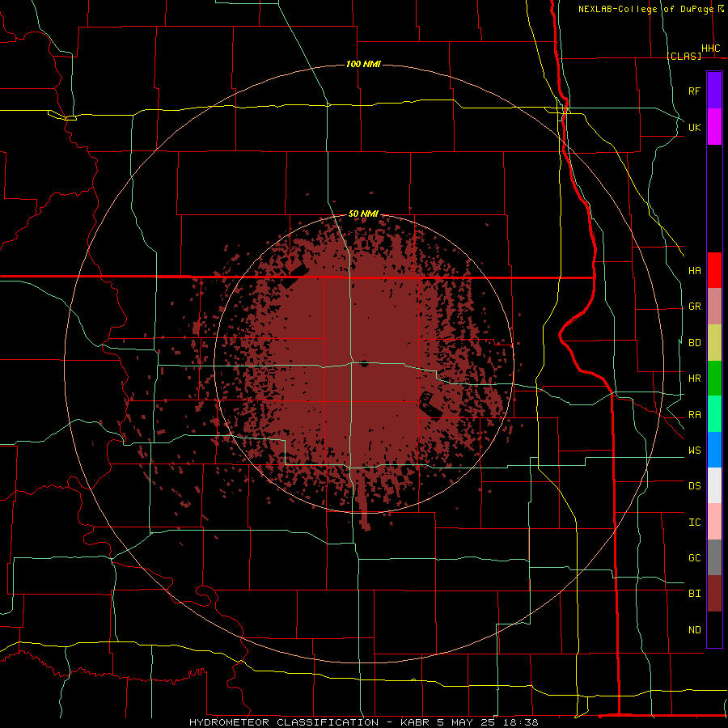Click the 'NEXLAB-College of DuPage' credit text

pos(646,9)
